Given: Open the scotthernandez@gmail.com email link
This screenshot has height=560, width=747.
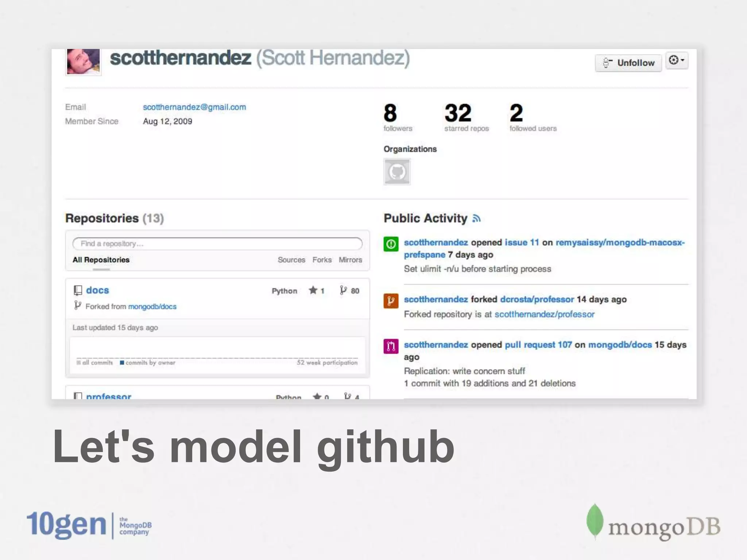Looking at the screenshot, I should (x=194, y=107).
